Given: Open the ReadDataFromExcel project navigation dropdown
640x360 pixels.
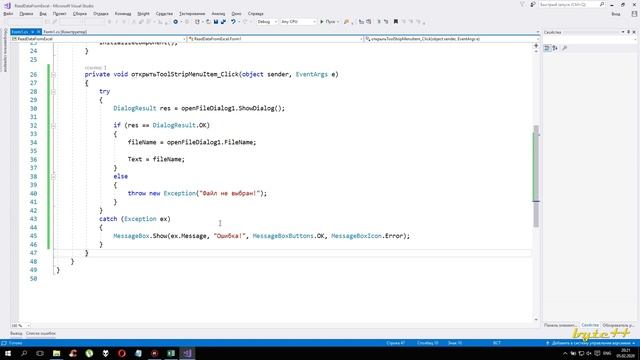Looking at the screenshot, I should [98, 39].
